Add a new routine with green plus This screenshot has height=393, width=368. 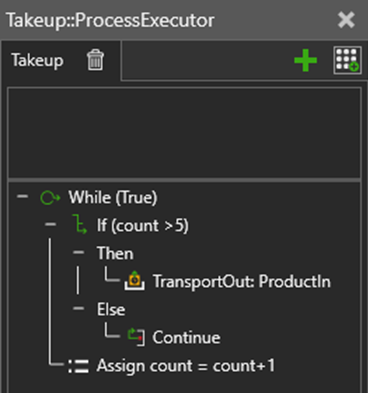click(x=305, y=60)
